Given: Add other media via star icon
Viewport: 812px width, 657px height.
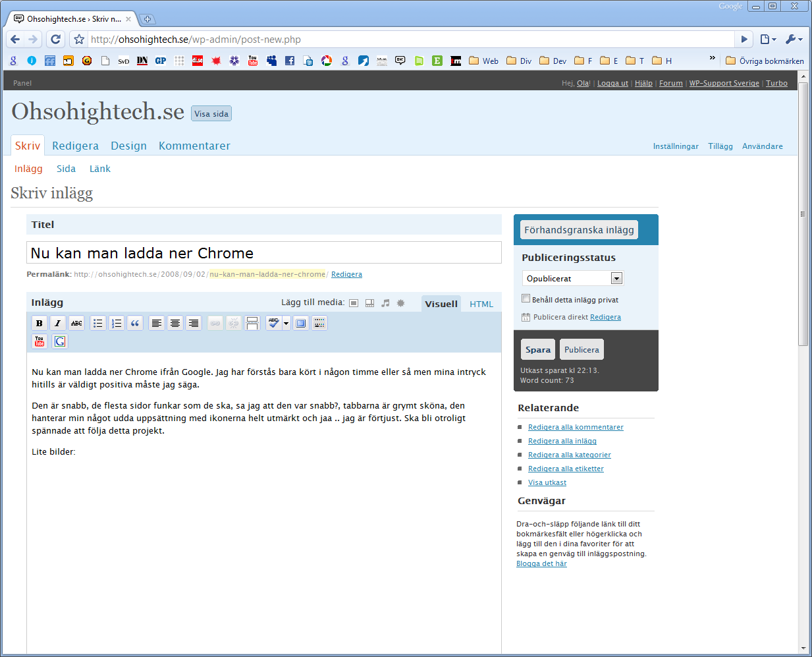Looking at the screenshot, I should click(400, 303).
